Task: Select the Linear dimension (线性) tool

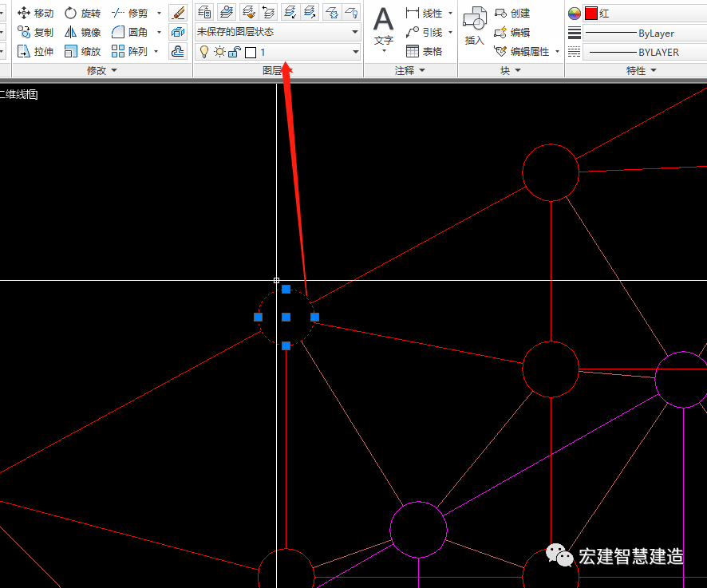Action: point(424,13)
